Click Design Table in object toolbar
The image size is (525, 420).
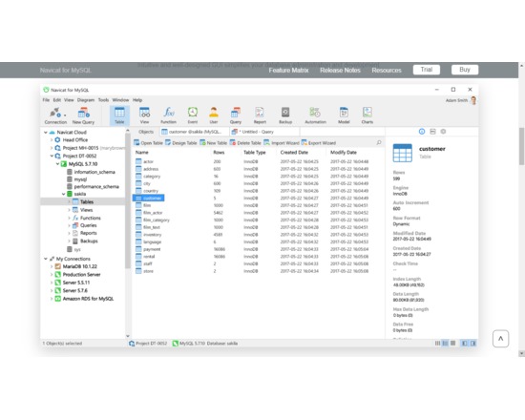(x=181, y=143)
